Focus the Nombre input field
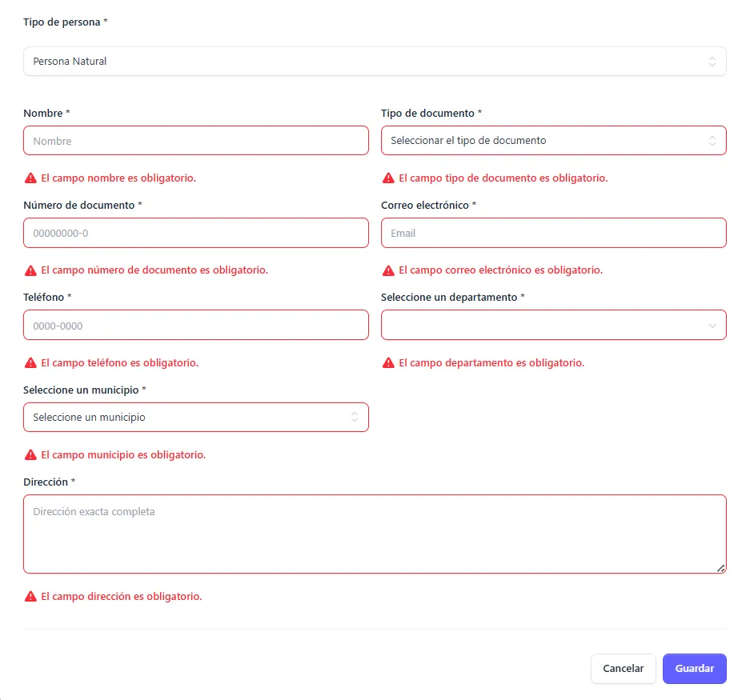 pos(196,141)
